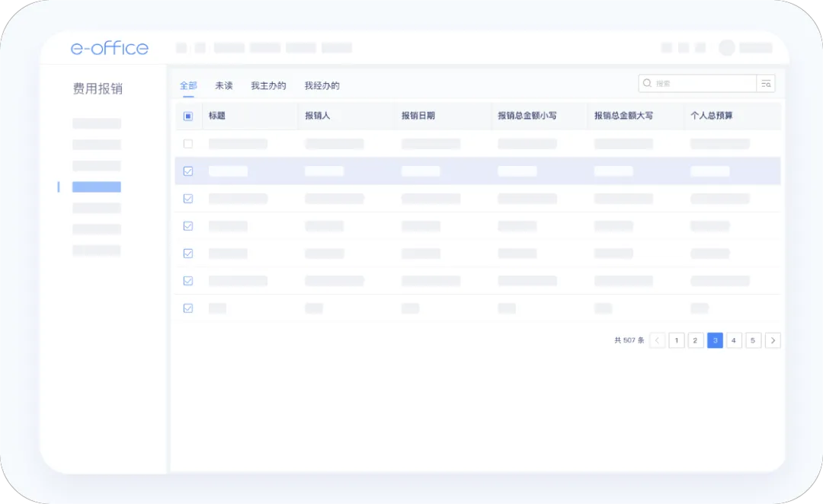Select the highlighted sidebar menu item
This screenshot has width=823, height=504.
[97, 187]
